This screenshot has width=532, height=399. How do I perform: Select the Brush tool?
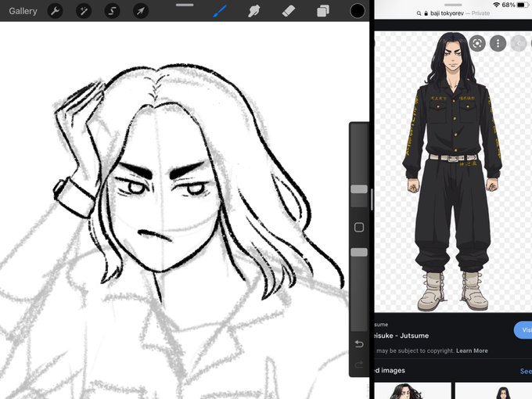click(x=220, y=11)
